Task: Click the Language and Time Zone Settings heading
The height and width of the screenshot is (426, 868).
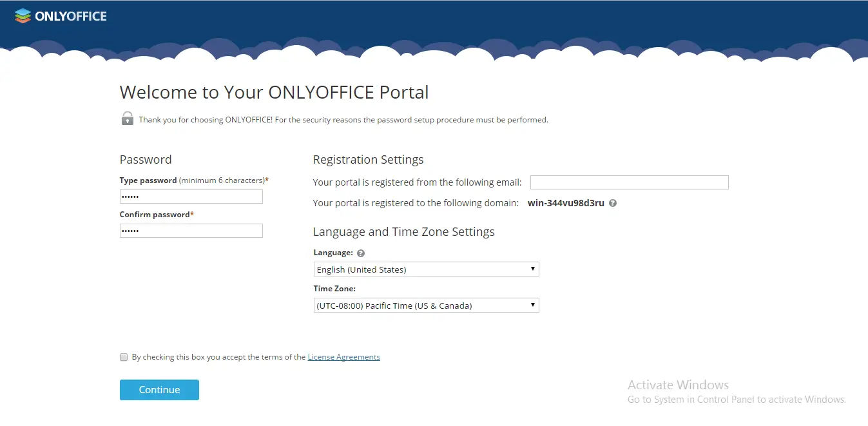Action: click(x=404, y=232)
